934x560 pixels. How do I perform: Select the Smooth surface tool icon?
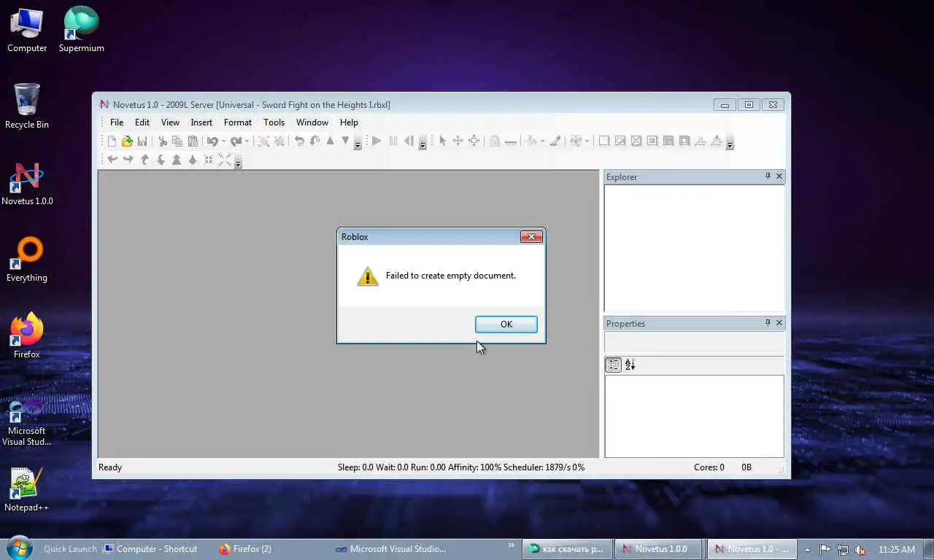point(604,141)
